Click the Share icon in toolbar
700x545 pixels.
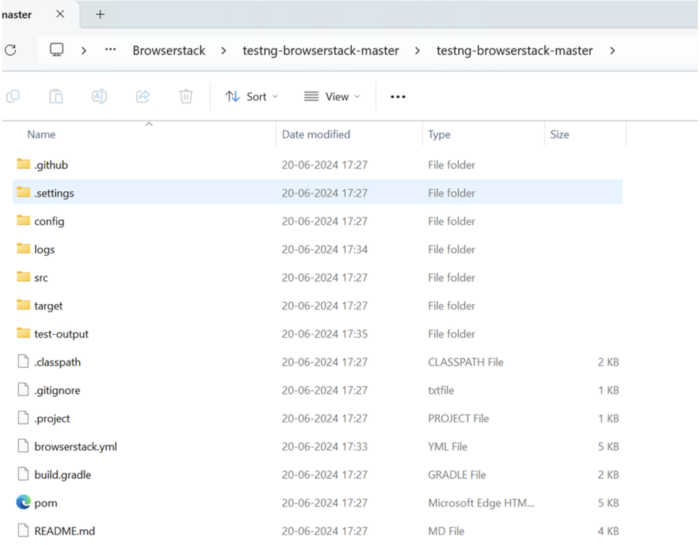tap(142, 96)
